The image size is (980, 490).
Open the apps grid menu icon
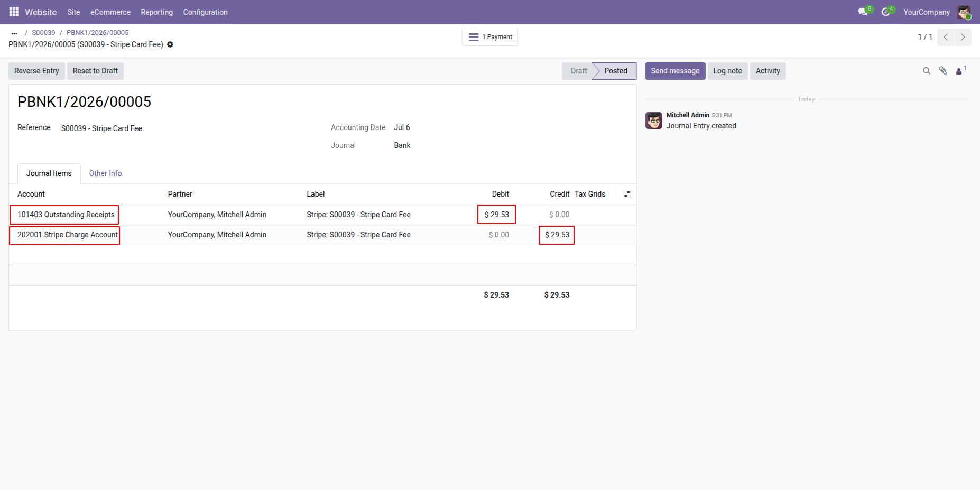tap(14, 12)
